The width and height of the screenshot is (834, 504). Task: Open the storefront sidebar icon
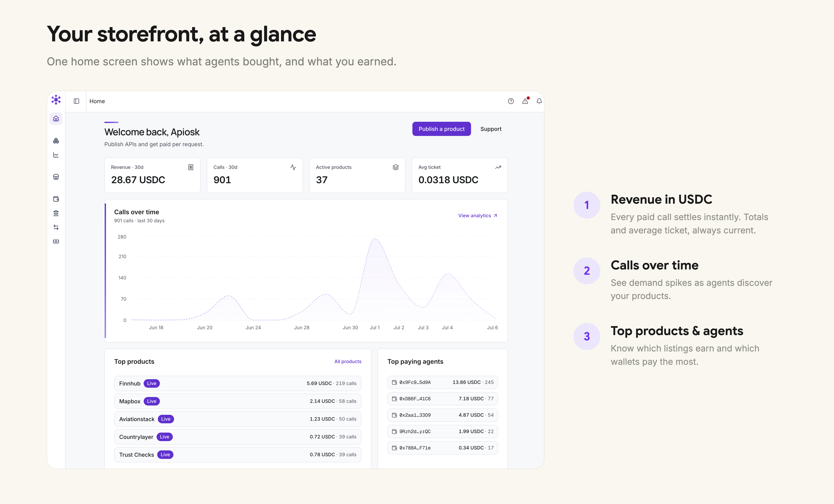(x=56, y=177)
